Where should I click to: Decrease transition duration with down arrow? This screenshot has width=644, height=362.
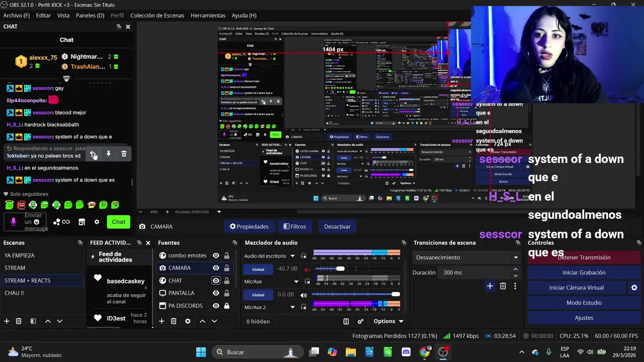(515, 276)
